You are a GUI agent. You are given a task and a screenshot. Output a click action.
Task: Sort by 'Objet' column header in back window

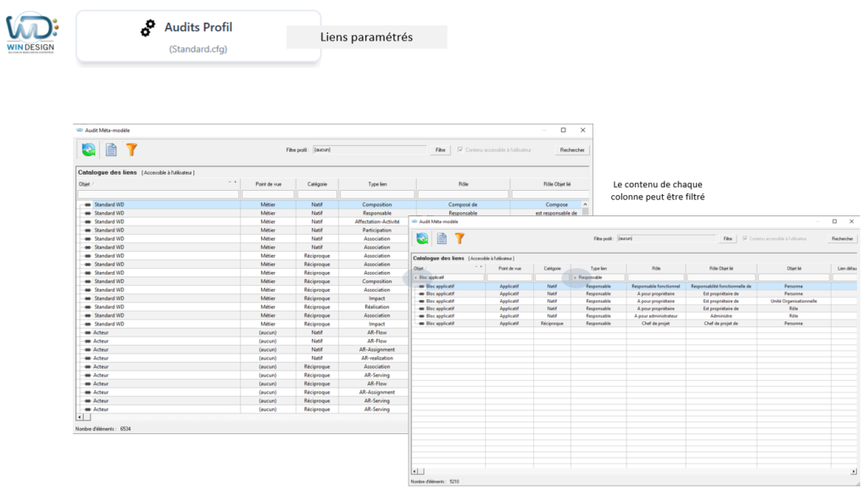[84, 184]
